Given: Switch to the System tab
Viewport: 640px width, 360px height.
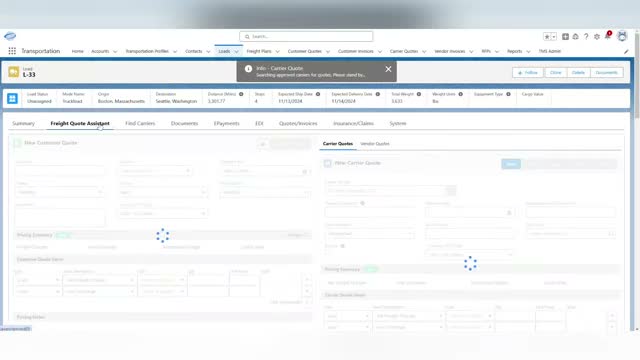Looking at the screenshot, I should tap(398, 123).
